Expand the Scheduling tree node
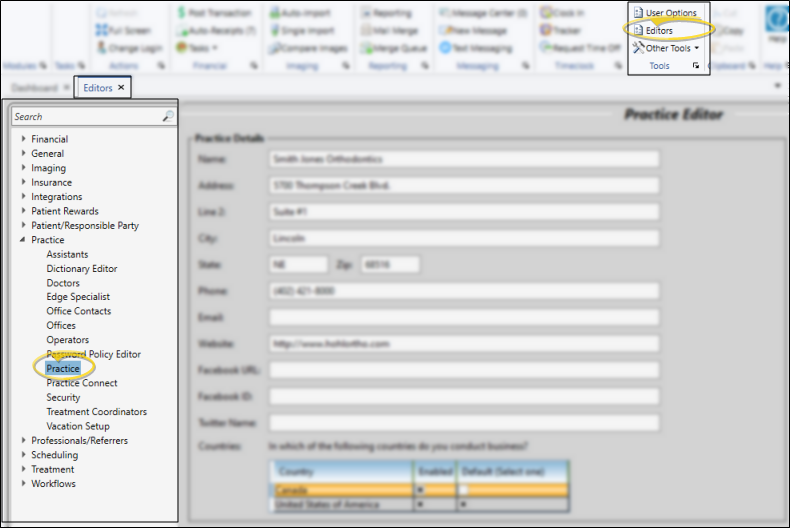791x528 pixels. (24, 455)
